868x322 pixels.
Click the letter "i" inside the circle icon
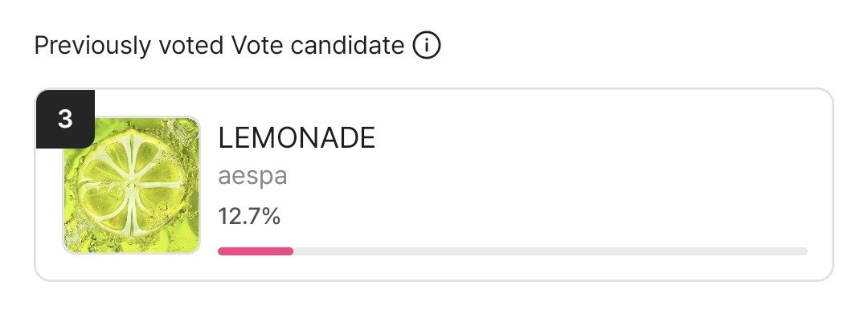tap(426, 45)
